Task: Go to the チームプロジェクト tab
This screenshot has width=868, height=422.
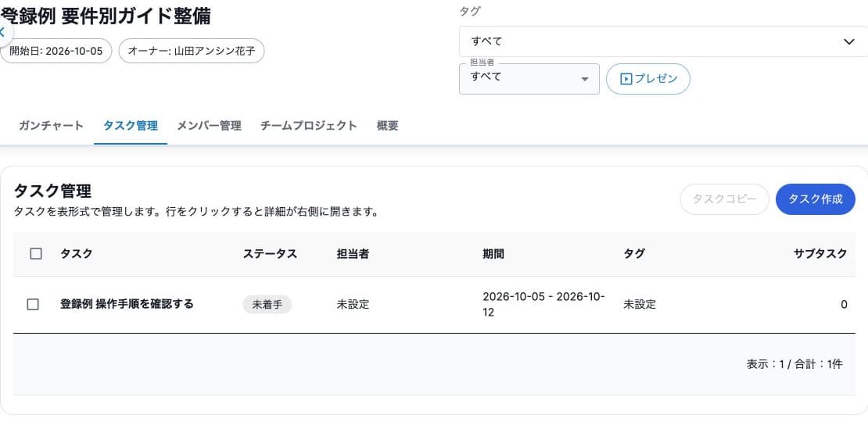Action: (x=308, y=126)
